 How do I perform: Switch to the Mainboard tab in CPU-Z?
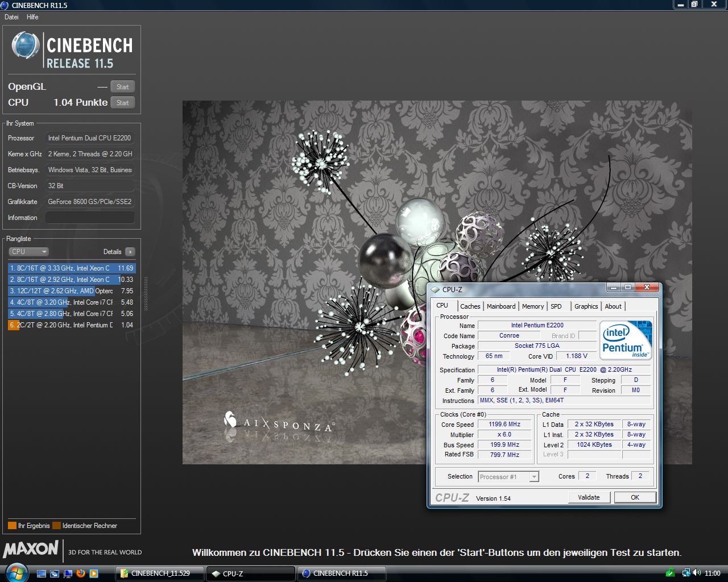pos(501,306)
